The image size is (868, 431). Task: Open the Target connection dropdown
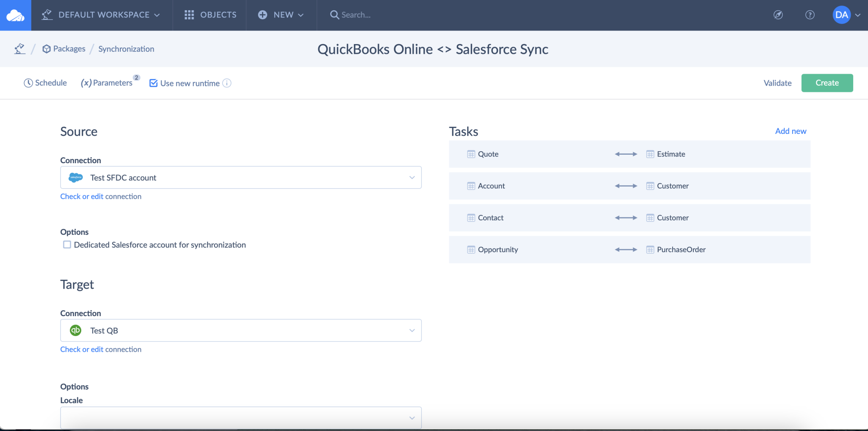click(x=241, y=331)
